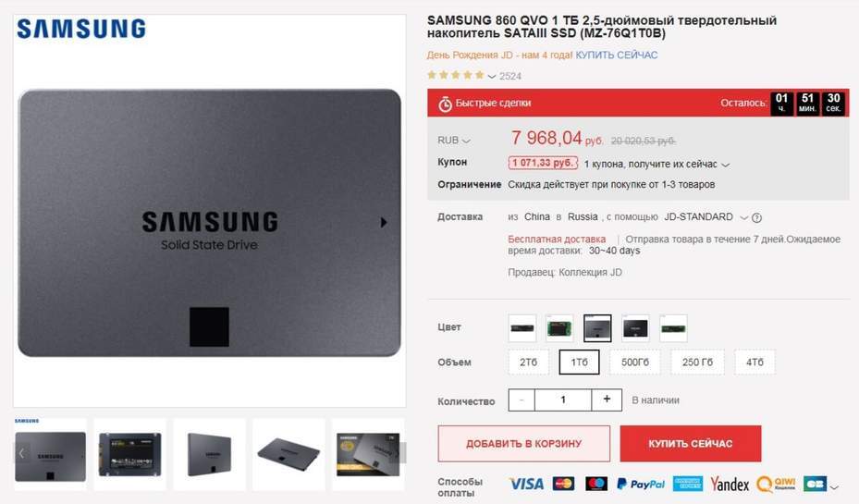
Task: Click the Yandex payment logo
Action: click(x=730, y=484)
